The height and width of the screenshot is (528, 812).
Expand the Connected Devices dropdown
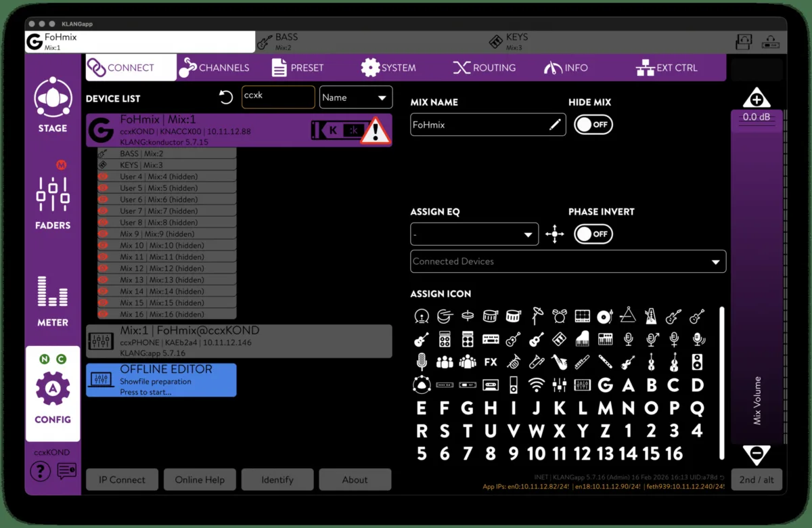coord(568,261)
